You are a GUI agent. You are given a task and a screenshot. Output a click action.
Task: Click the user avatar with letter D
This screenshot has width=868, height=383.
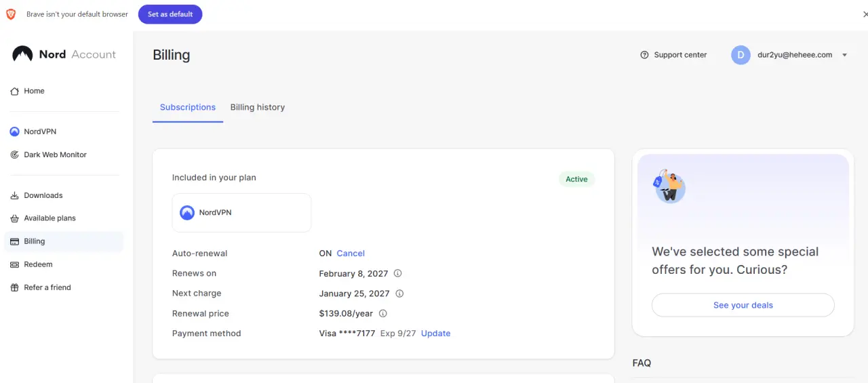pyautogui.click(x=741, y=55)
